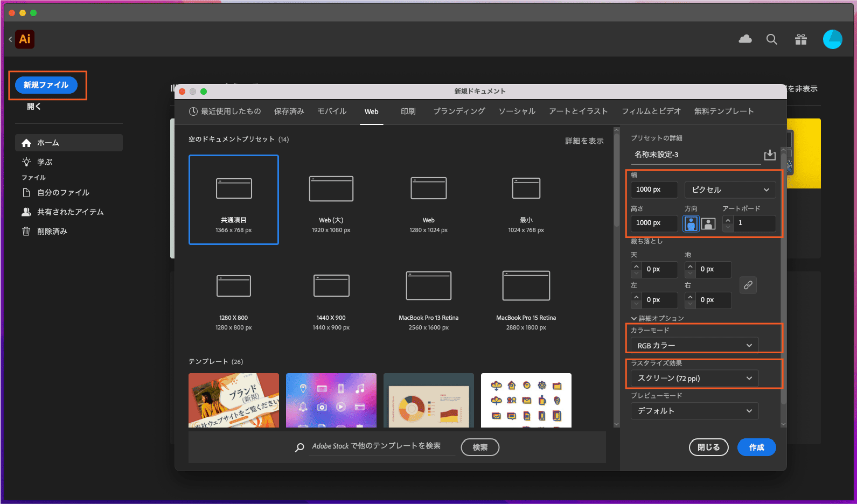857x504 pixels.
Task: Switch to the ソーシャル tab
Action: click(517, 111)
